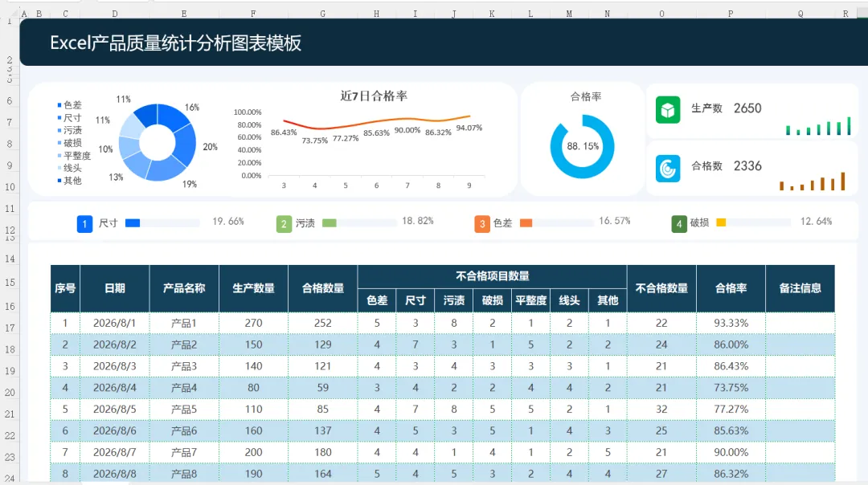Screen dimensions: 868x485
Task: Click the blue spiral 合格数 icon
Action: coord(668,168)
